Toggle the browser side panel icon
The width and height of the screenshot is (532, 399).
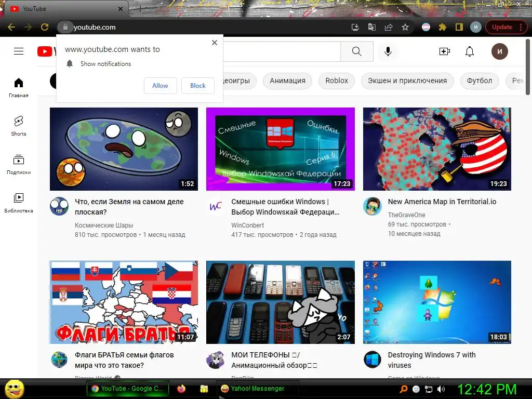tap(459, 27)
